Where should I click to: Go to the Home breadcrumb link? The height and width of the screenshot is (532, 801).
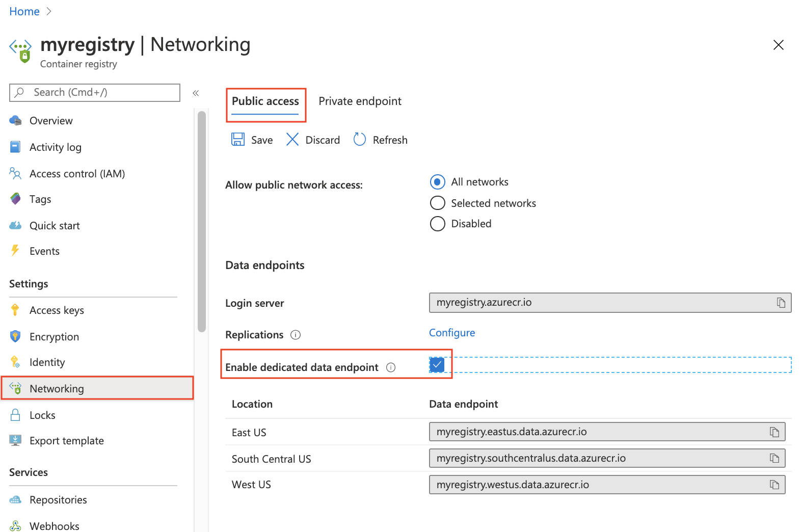pos(24,12)
